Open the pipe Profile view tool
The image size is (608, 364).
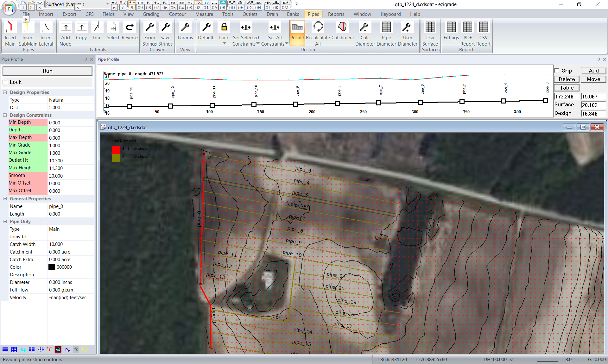[x=297, y=27]
